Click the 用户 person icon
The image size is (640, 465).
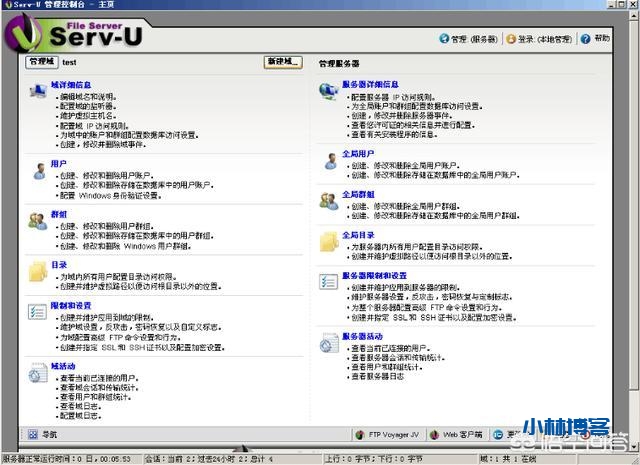[40, 171]
